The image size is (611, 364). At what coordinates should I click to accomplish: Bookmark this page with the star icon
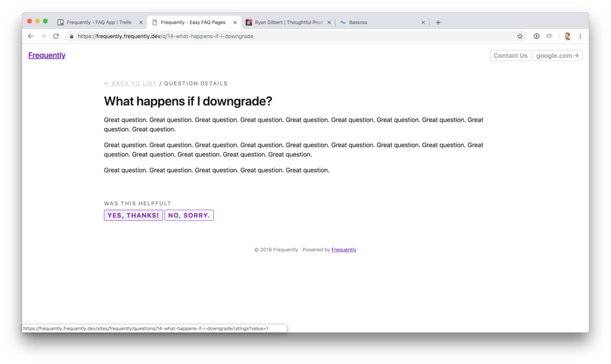(520, 36)
